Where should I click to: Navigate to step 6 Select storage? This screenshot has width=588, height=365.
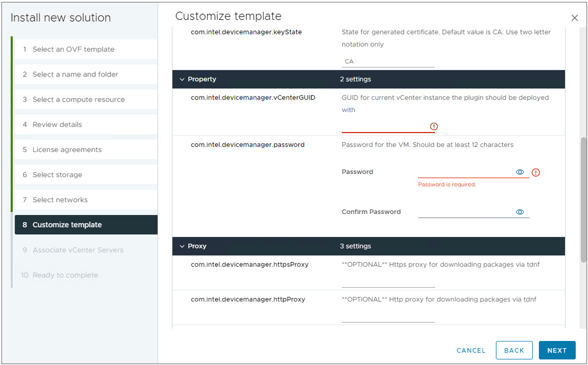[x=57, y=174]
